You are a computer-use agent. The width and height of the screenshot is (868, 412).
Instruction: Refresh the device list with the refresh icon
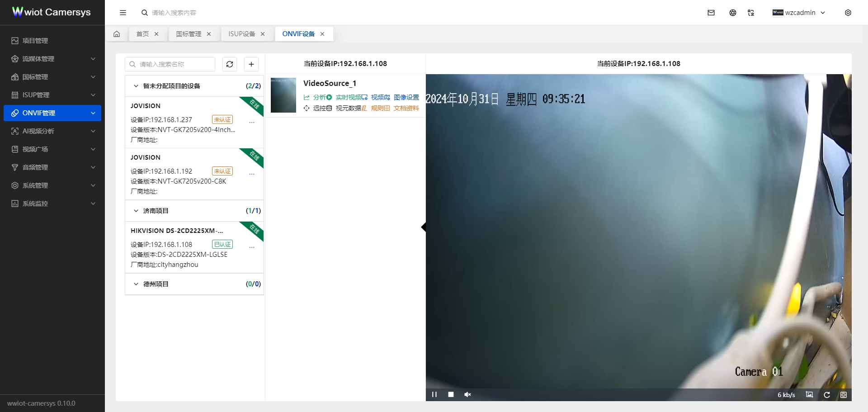pos(230,64)
